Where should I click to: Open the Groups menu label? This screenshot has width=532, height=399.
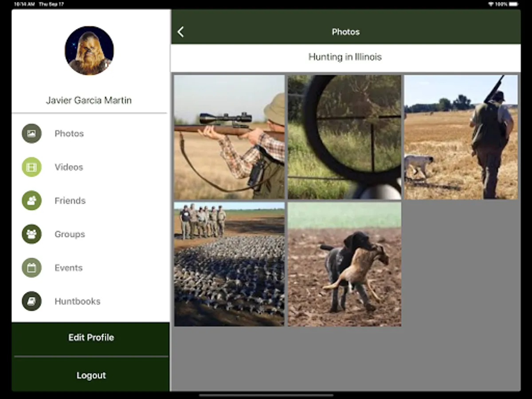[x=70, y=234]
